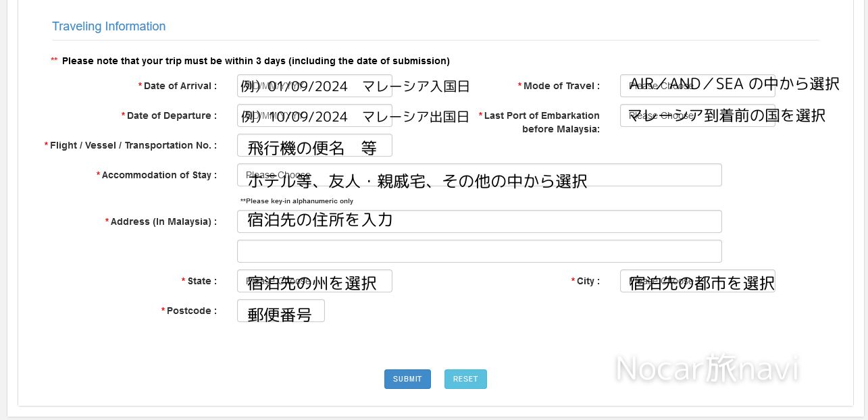
Task: Select the Postcode input field
Action: tap(280, 311)
